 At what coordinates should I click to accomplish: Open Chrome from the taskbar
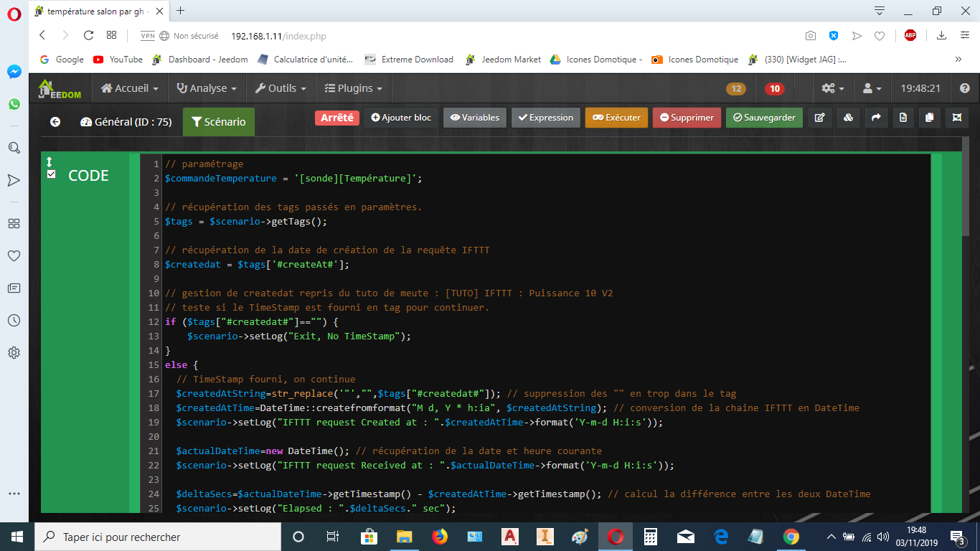[791, 537]
